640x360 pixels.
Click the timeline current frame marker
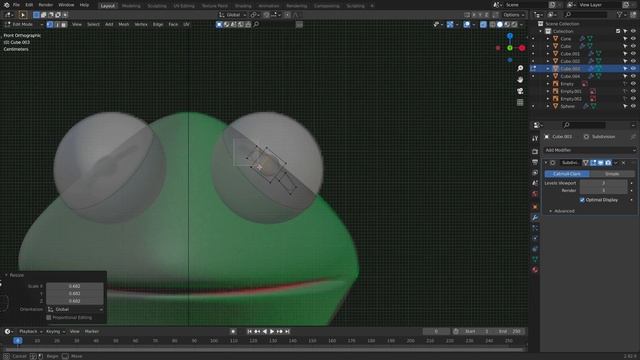18,340
